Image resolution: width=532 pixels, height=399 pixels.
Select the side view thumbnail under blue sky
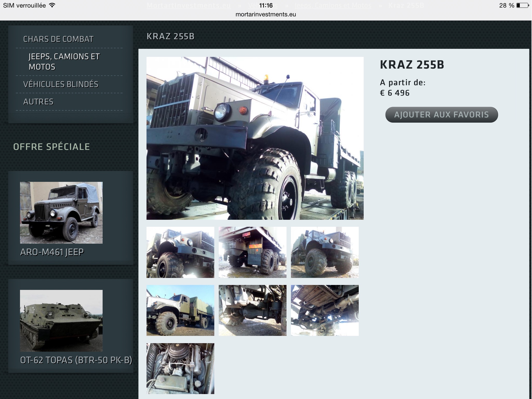(180, 310)
